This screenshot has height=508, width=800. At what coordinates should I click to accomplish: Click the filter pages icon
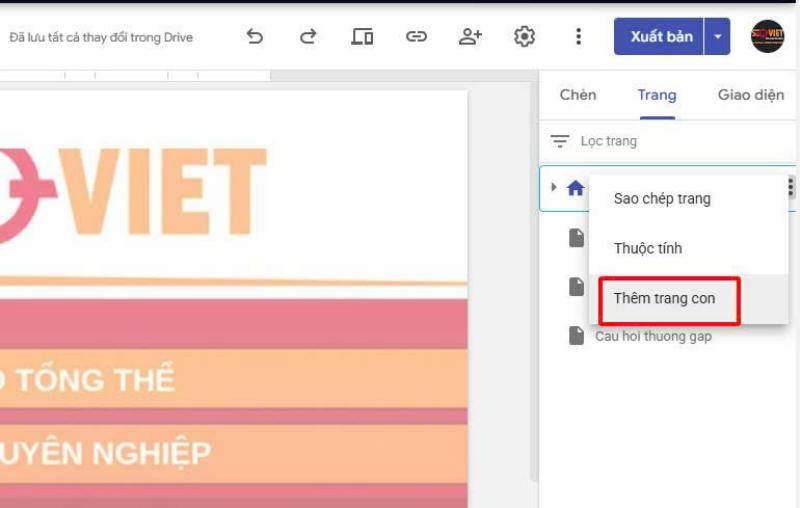[x=559, y=141]
